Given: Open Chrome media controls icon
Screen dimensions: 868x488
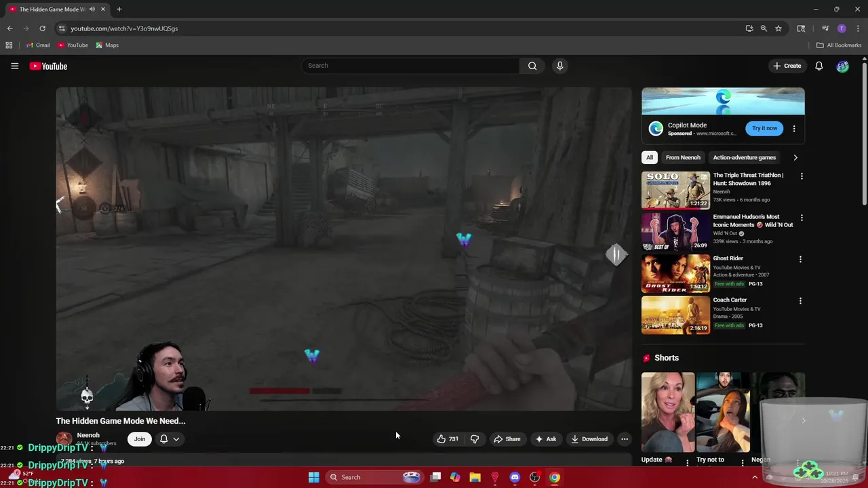Looking at the screenshot, I should point(825,28).
